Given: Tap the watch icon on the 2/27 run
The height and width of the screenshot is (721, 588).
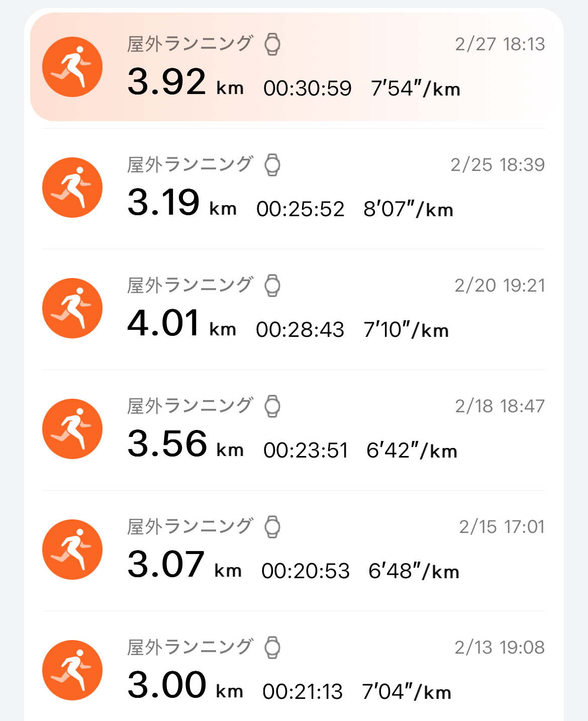Looking at the screenshot, I should [x=272, y=44].
